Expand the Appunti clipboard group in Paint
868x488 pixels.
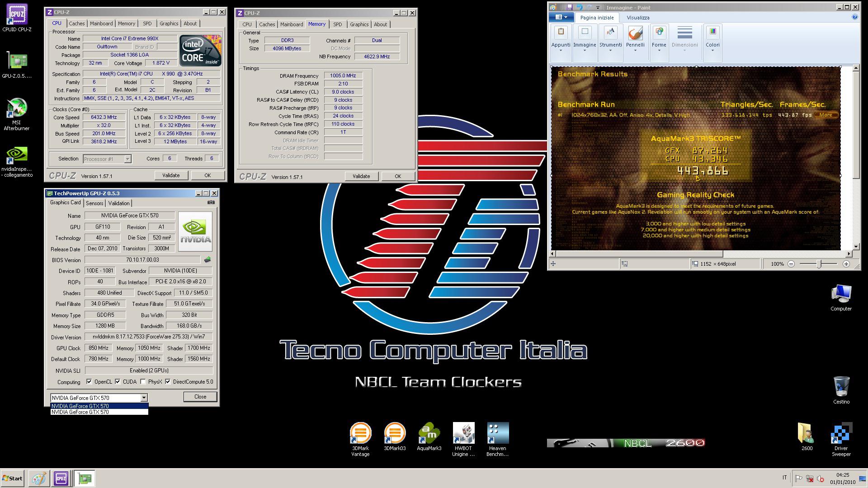(561, 42)
